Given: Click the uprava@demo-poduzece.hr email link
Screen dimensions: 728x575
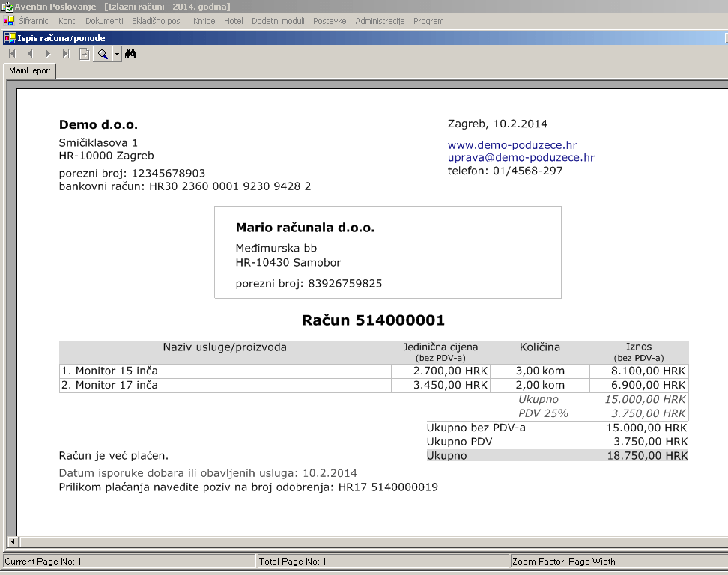Looking at the screenshot, I should click(521, 158).
